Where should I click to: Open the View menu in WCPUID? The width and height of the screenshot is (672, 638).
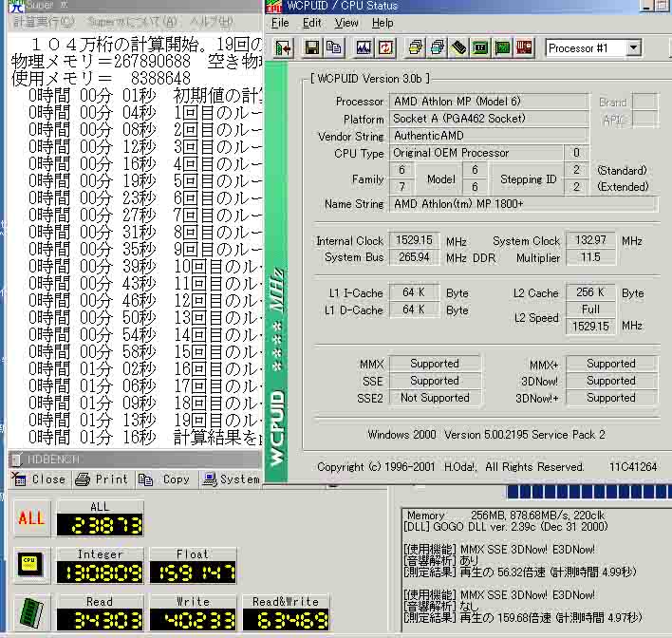coord(346,23)
